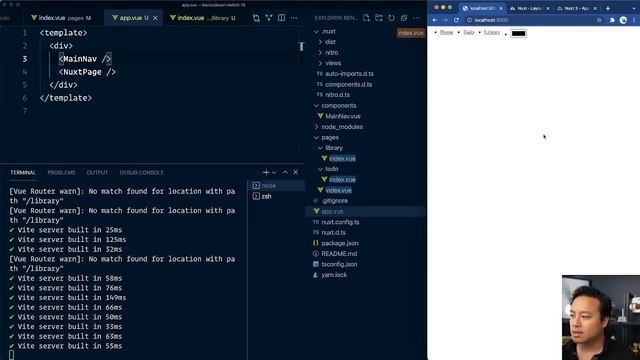Go back in the browser
This screenshot has height=360, width=640.
point(435,20)
